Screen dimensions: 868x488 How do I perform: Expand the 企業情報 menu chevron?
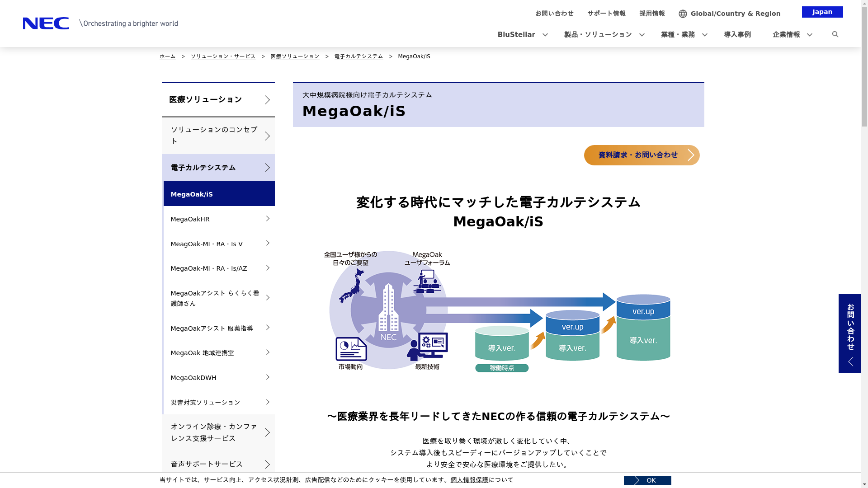click(809, 35)
